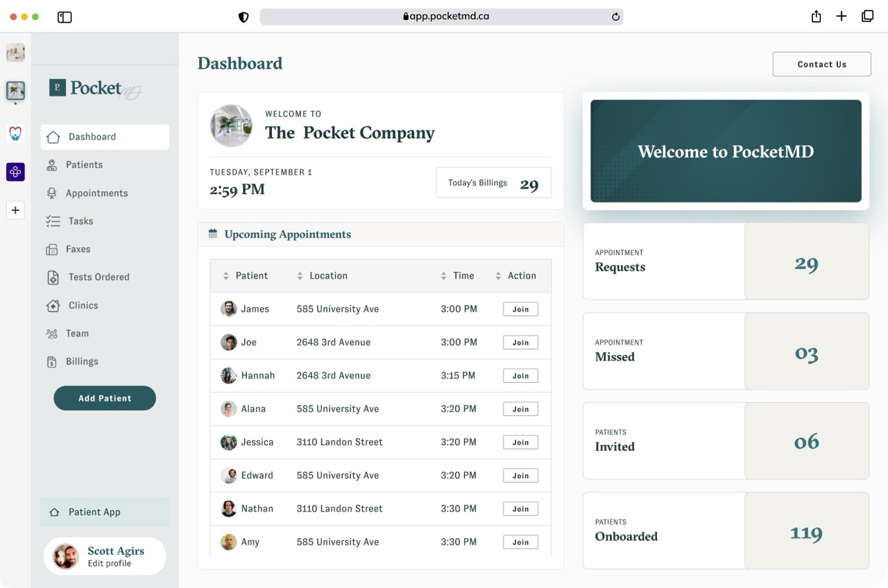Open the Appointments menu item
The height and width of the screenshot is (588, 888).
(x=96, y=193)
